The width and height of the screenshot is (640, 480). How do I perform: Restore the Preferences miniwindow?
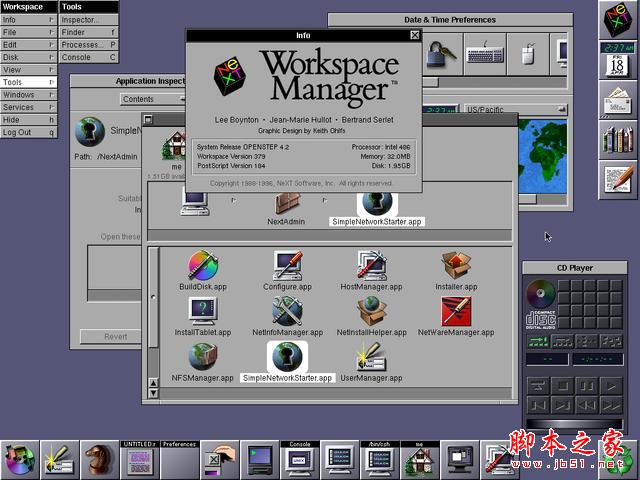180,460
